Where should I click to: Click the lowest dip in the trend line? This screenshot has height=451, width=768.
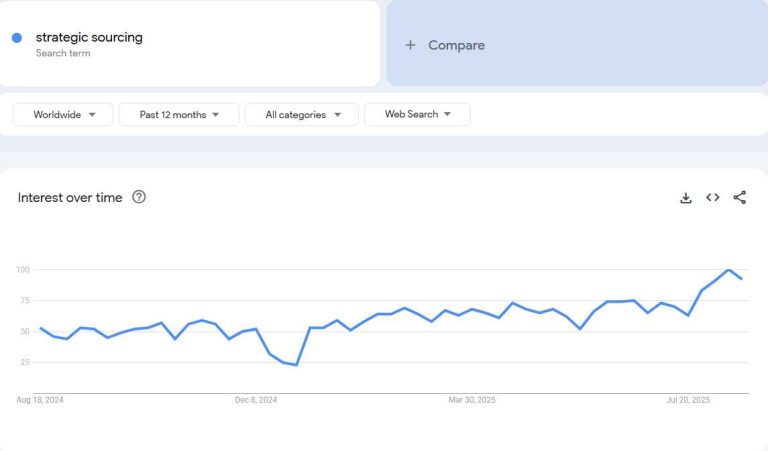click(296, 365)
